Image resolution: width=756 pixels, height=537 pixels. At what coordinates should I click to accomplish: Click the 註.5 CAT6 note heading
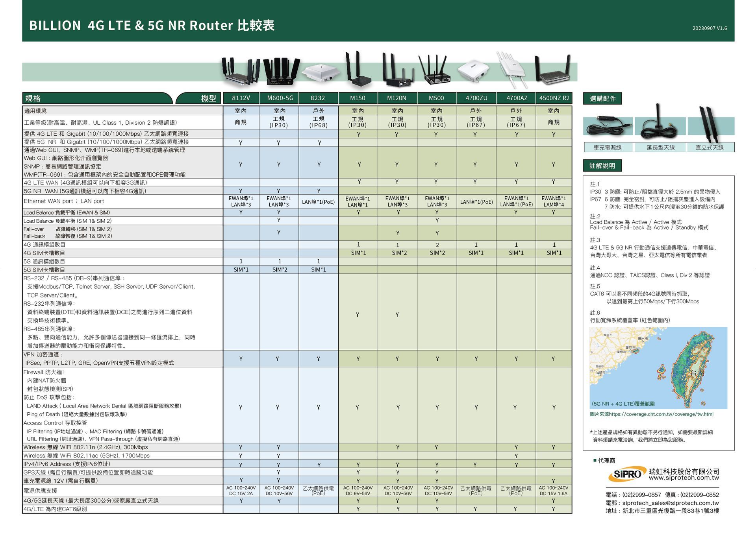595,286
